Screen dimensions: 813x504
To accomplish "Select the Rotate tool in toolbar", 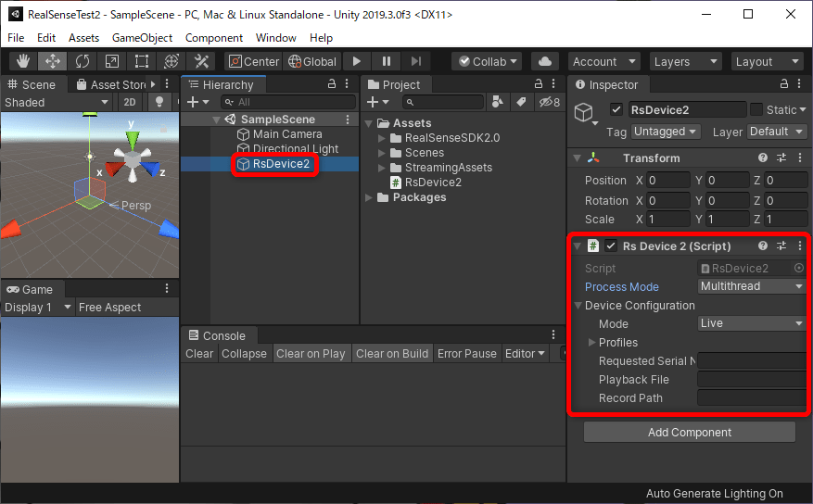I will point(83,62).
